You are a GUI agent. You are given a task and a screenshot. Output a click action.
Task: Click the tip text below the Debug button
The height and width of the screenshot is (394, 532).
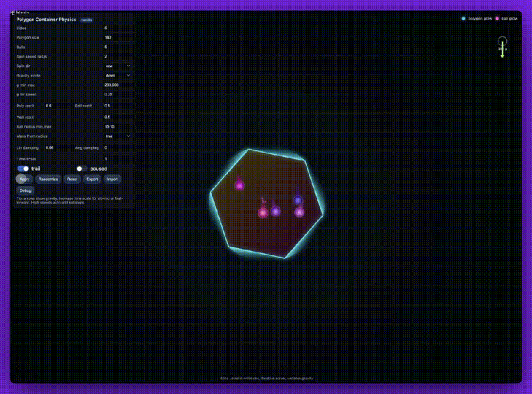(70, 200)
